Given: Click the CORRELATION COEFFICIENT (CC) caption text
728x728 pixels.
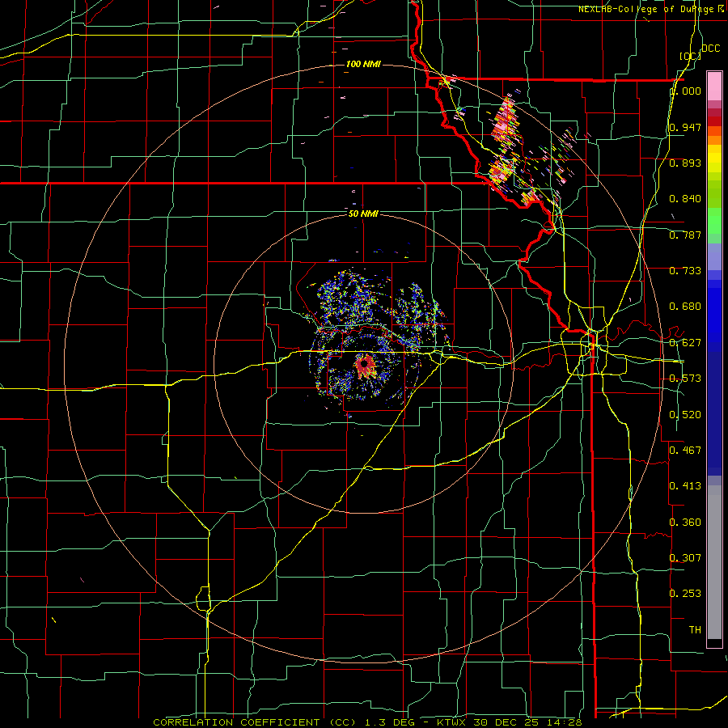Looking at the screenshot, I should (x=255, y=722).
